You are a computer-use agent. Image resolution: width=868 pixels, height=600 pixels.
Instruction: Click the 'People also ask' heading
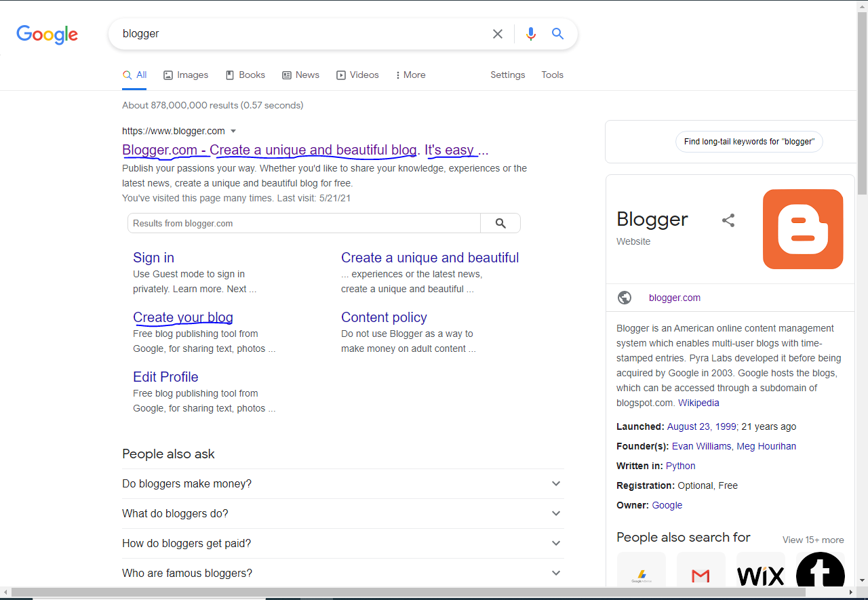click(x=168, y=454)
